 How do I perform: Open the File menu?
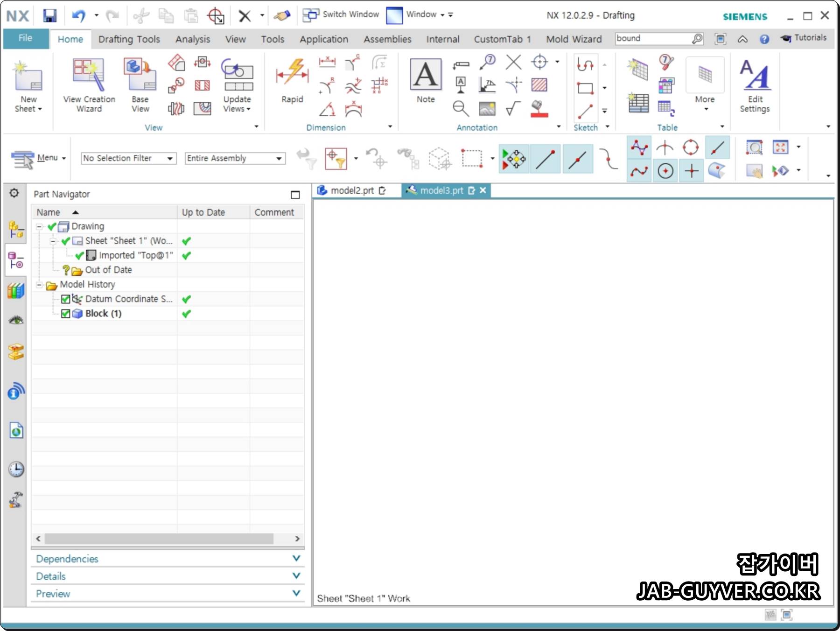point(26,38)
